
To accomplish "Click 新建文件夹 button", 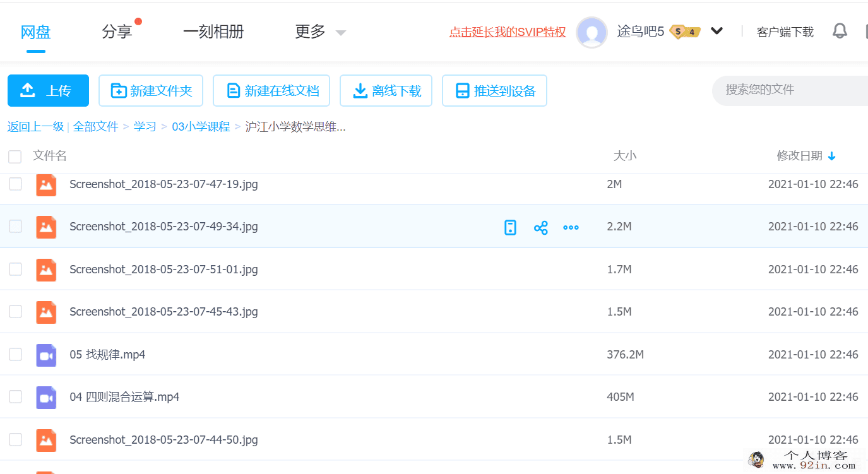I will point(151,91).
